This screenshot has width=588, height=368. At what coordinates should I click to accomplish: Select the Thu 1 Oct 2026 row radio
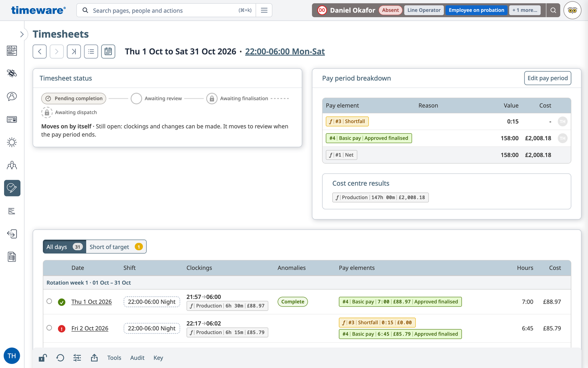pos(49,301)
